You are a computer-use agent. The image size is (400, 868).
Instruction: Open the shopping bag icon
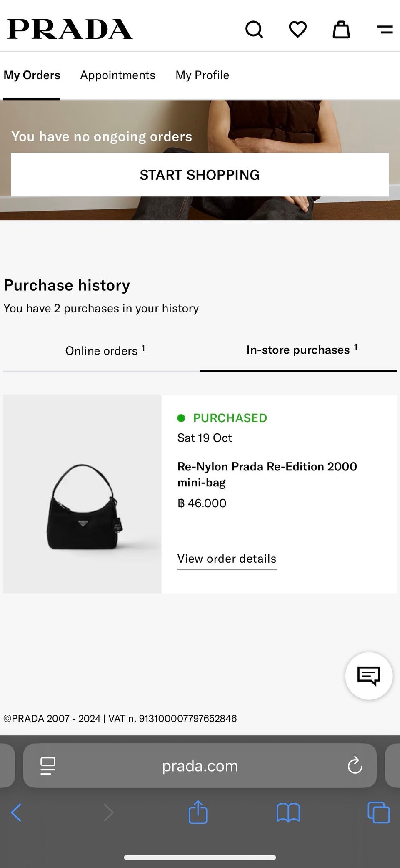pos(341,30)
